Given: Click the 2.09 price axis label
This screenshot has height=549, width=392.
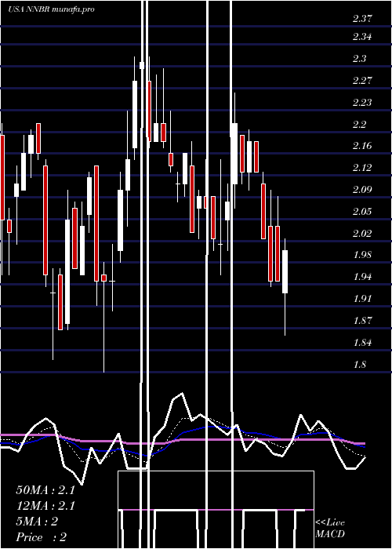Looking at the screenshot, I should pyautogui.click(x=361, y=190).
